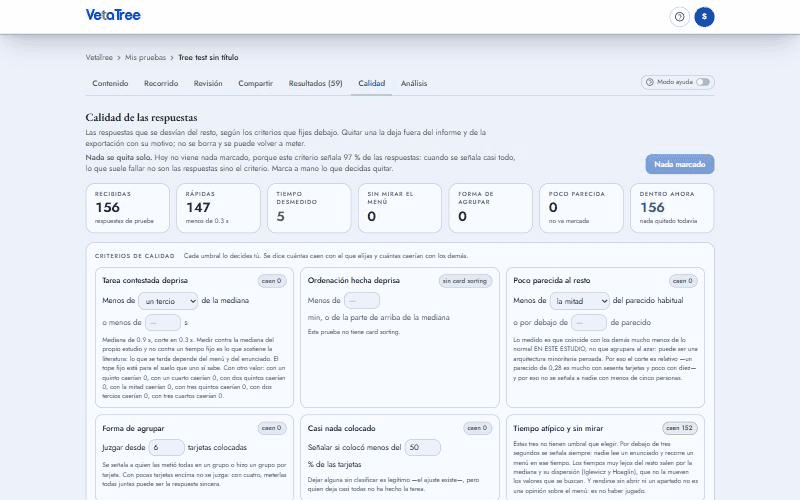Click 'caen 0' badge on Poco parecida al resto
Image resolution: width=800 pixels, height=500 pixels.
683,281
